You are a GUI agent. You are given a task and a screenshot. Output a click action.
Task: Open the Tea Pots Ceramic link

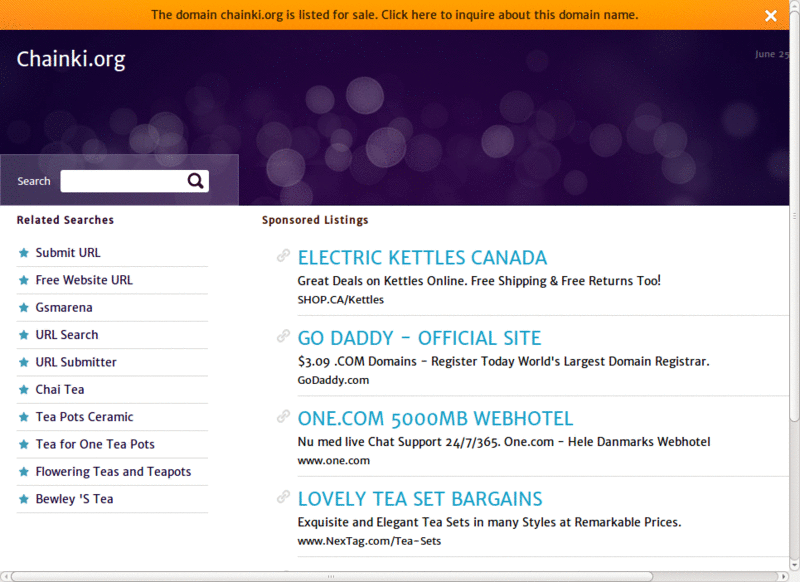tap(84, 417)
